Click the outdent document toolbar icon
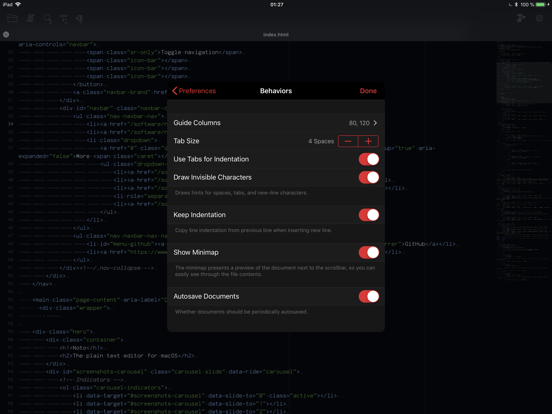552x414 pixels. [x=80, y=19]
